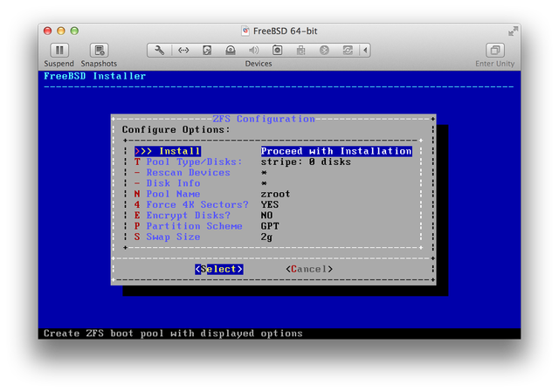Click the 'Devices' toolbar label
Viewport: 559px width, 392px height.
coord(259,64)
